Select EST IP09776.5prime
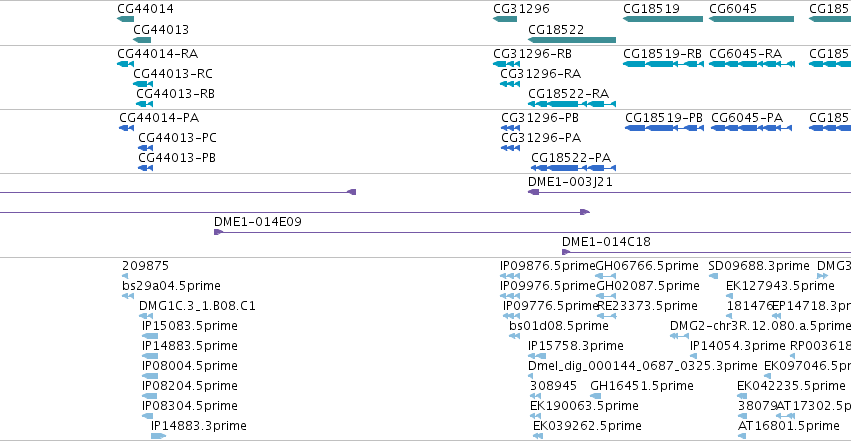 511,316
